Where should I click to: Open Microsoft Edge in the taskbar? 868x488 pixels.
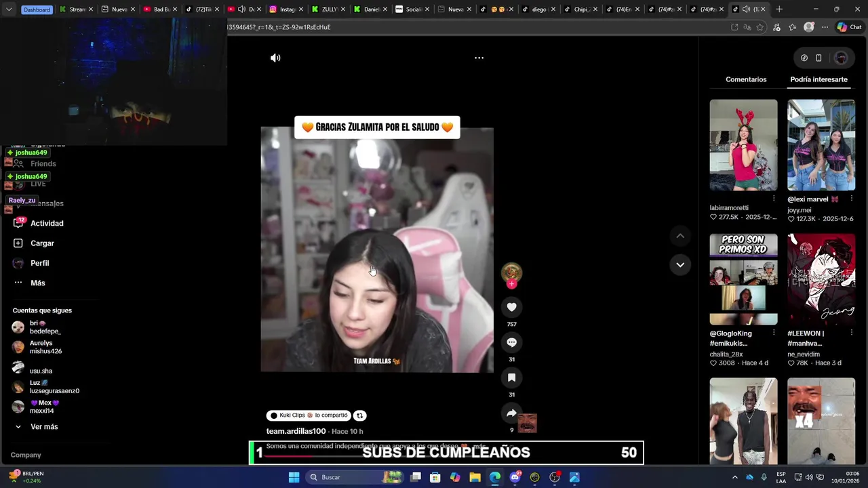tap(495, 477)
